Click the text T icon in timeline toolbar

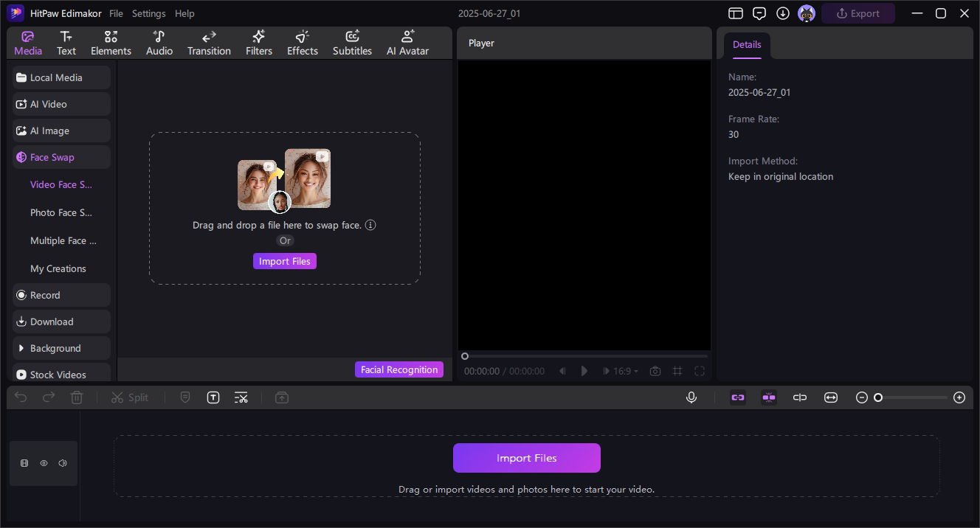213,397
